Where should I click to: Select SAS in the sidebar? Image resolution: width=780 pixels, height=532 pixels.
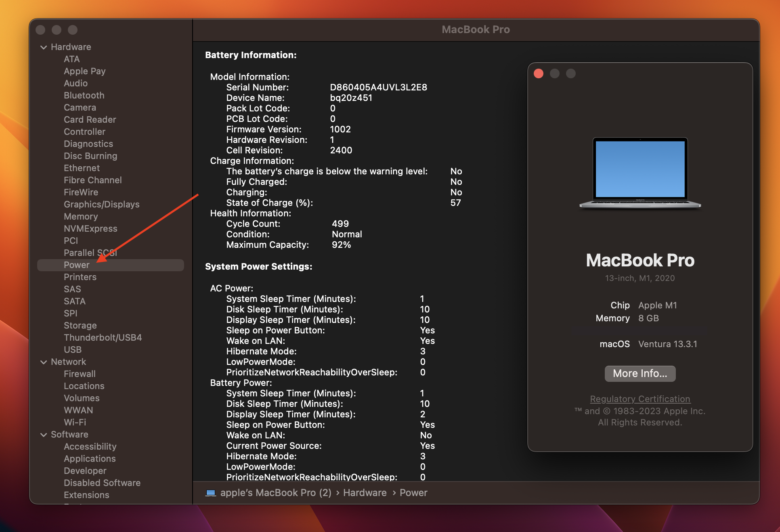point(72,289)
